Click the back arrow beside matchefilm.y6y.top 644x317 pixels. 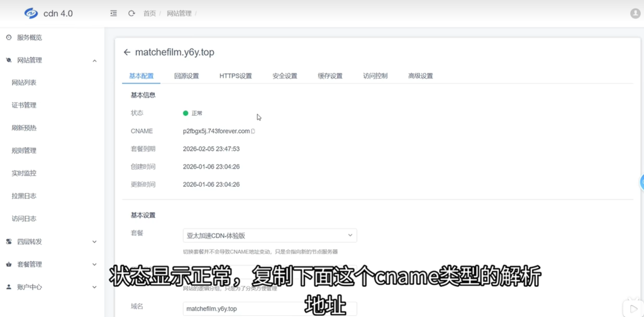click(x=127, y=52)
